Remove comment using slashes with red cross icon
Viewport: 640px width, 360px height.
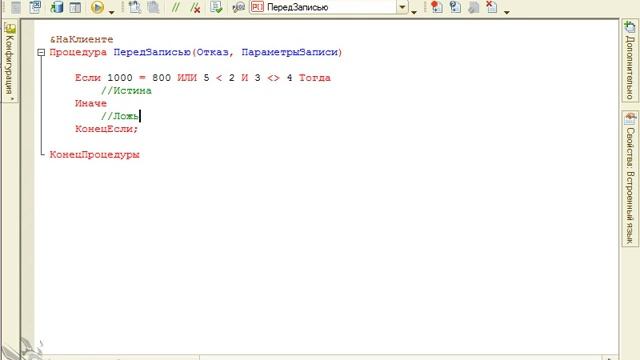click(x=195, y=7)
